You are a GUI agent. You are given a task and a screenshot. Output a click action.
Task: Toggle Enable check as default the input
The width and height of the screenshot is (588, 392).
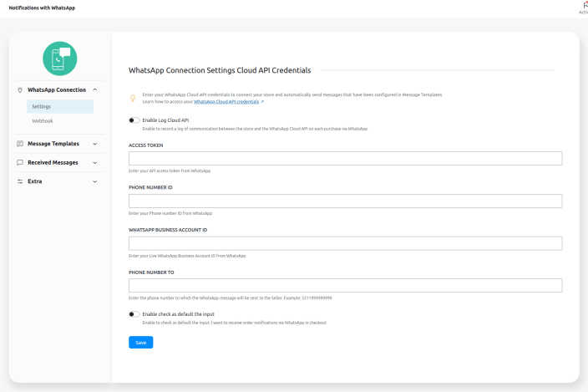click(134, 314)
